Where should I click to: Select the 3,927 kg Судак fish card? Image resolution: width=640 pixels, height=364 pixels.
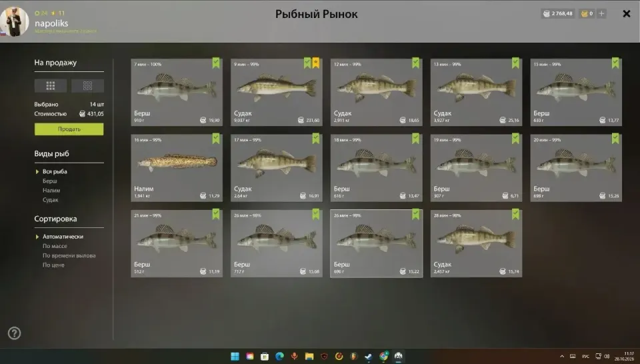(x=476, y=92)
